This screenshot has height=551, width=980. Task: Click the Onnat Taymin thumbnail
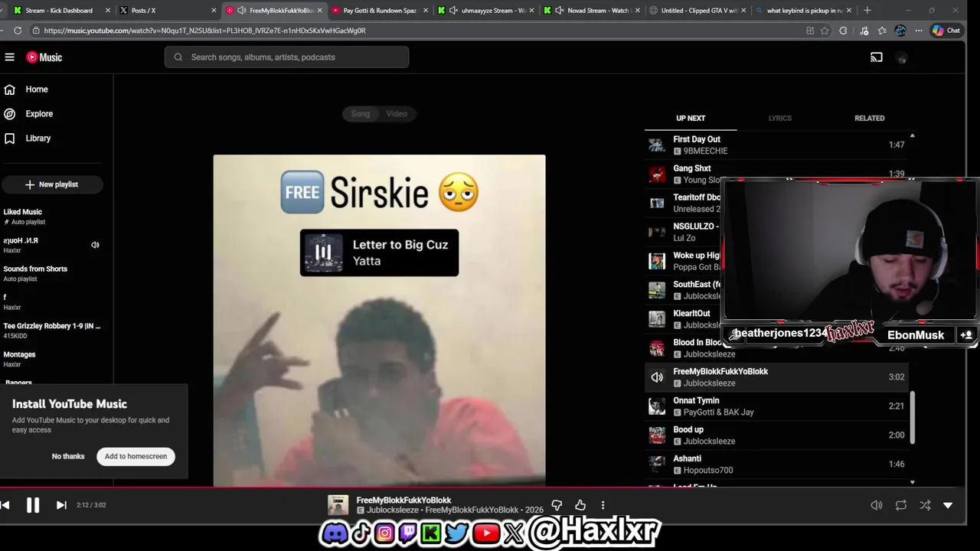(657, 406)
